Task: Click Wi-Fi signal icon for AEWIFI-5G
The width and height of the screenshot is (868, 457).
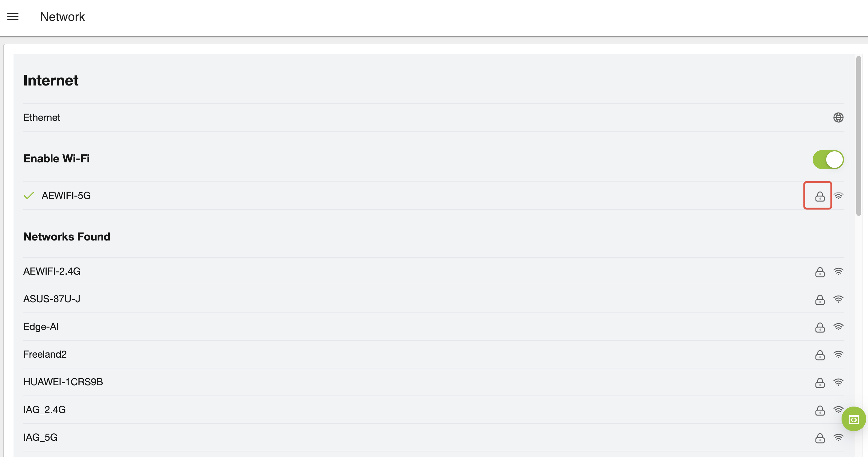Action: 838,196
